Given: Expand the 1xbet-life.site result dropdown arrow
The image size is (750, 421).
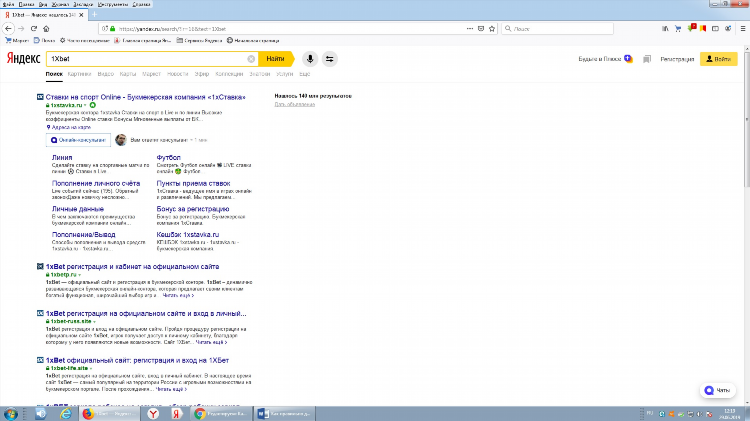Looking at the screenshot, I should (91, 368).
